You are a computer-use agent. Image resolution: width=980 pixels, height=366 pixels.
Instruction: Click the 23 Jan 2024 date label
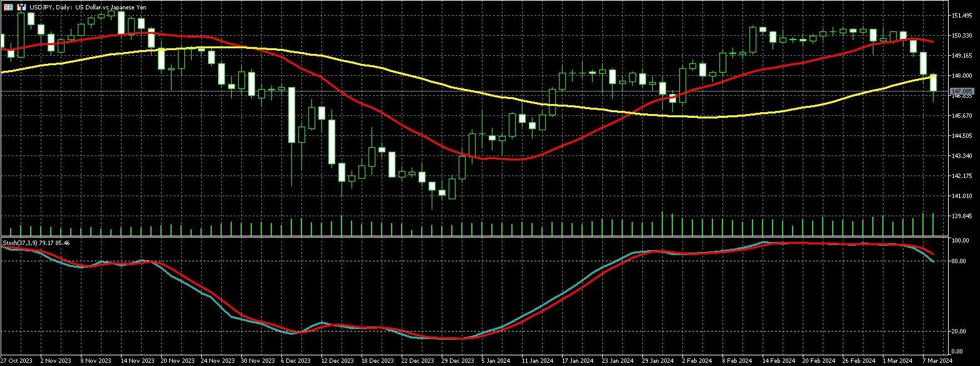(x=618, y=361)
